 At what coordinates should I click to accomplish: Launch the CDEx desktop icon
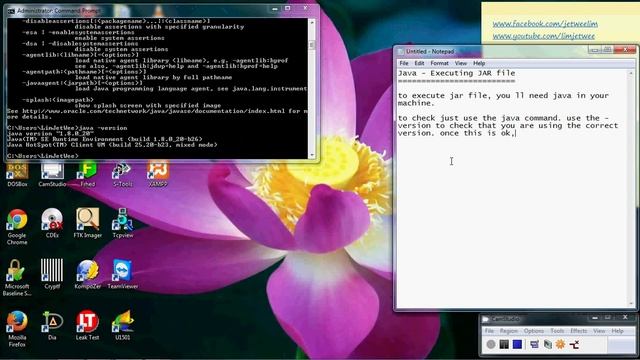[52, 223]
